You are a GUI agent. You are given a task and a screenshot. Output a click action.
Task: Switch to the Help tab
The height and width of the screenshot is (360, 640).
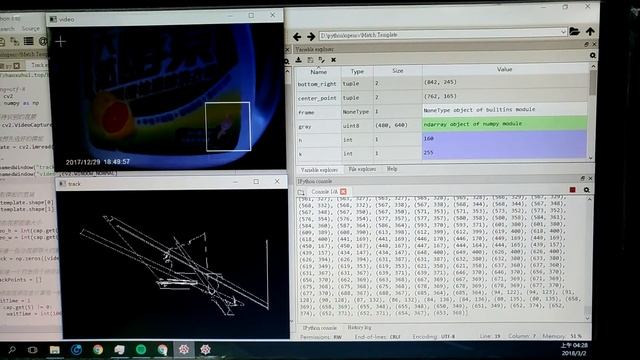click(x=392, y=169)
